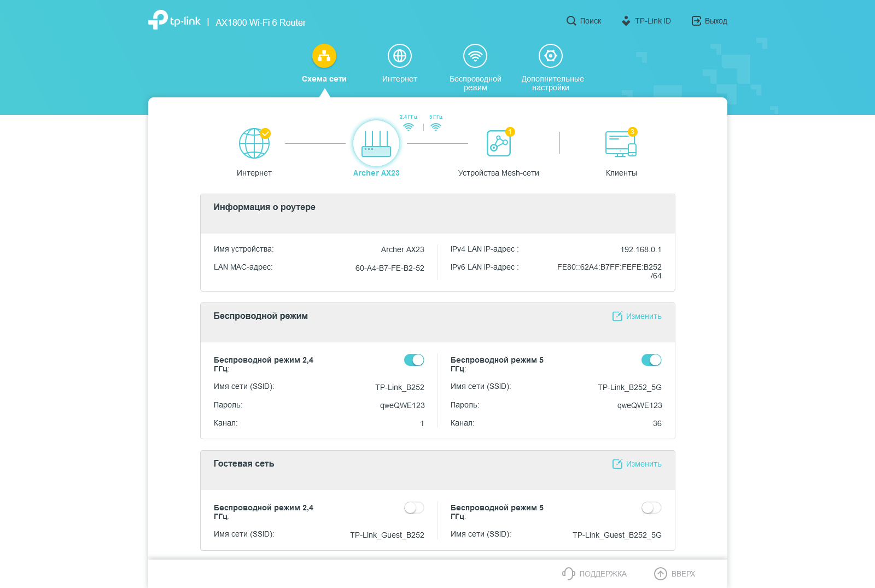875x588 pixels.
Task: Click the ВВЕРХ back to top link
Action: point(684,574)
